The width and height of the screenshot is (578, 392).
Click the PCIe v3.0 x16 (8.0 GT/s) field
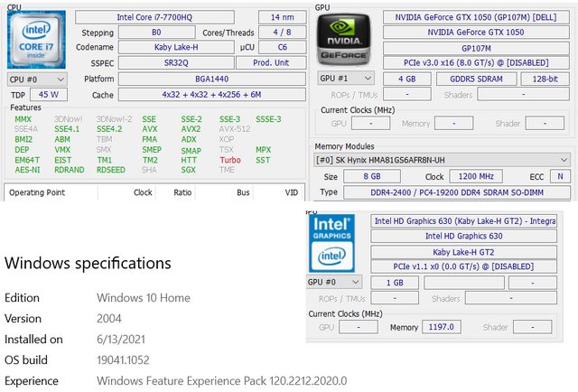[x=476, y=62]
